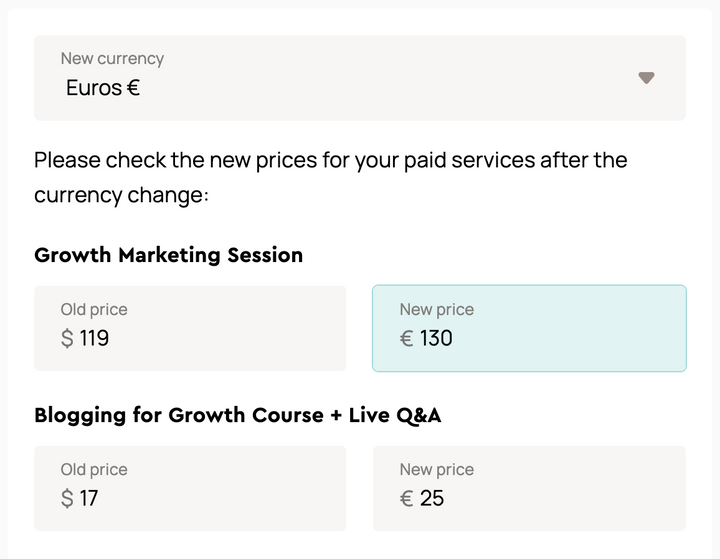The image size is (720, 559).
Task: Click the euro symbol before 130
Action: click(x=406, y=339)
